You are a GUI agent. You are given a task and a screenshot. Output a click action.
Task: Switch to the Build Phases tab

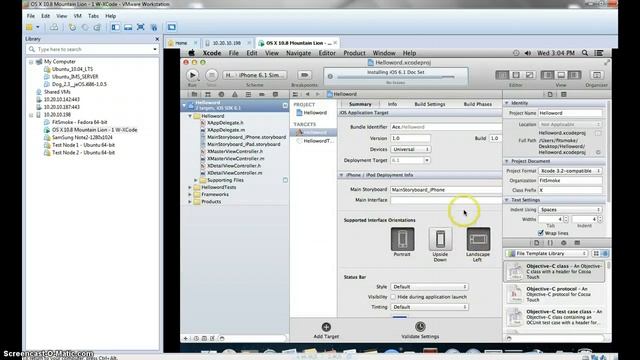[x=478, y=104]
